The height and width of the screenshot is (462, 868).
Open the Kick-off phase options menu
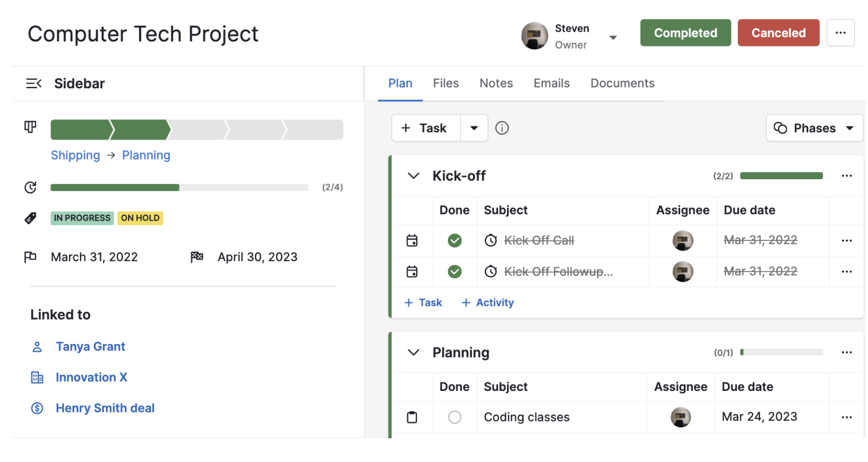[847, 176]
